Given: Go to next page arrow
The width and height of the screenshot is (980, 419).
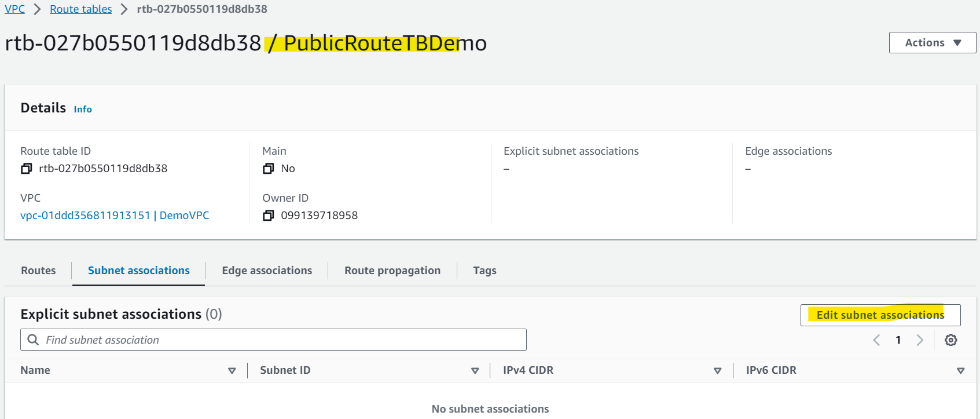Looking at the screenshot, I should 920,340.
